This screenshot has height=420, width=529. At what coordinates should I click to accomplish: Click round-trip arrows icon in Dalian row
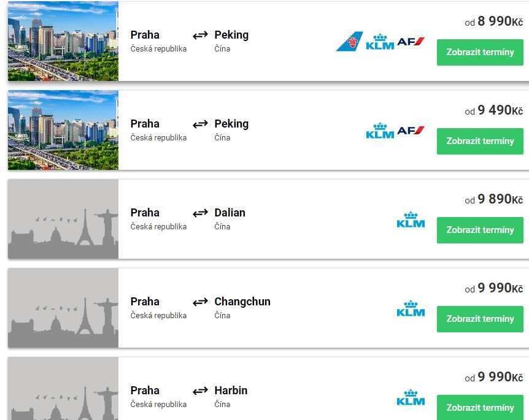click(200, 213)
